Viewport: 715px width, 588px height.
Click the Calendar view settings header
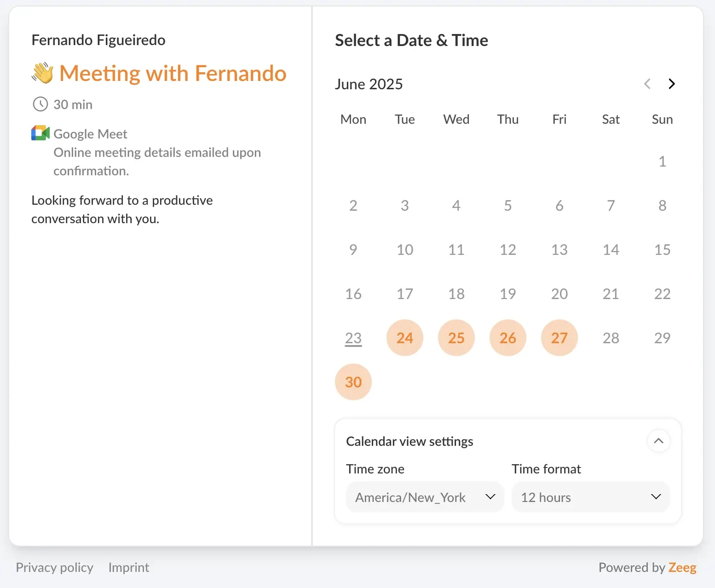409,441
